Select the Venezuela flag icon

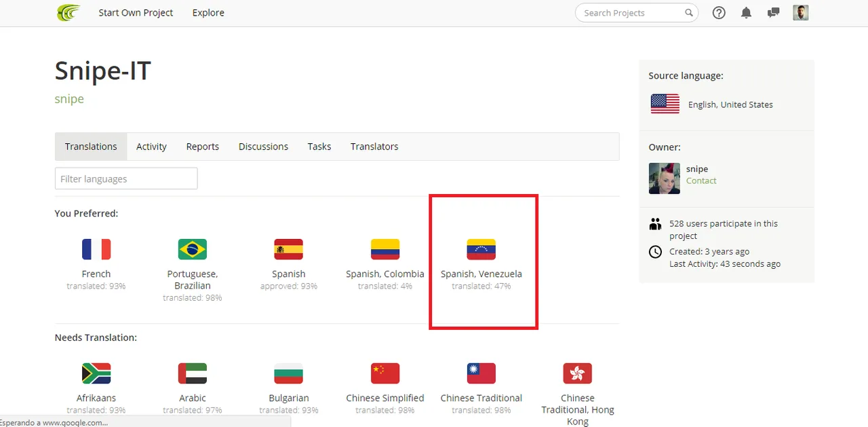481,249
